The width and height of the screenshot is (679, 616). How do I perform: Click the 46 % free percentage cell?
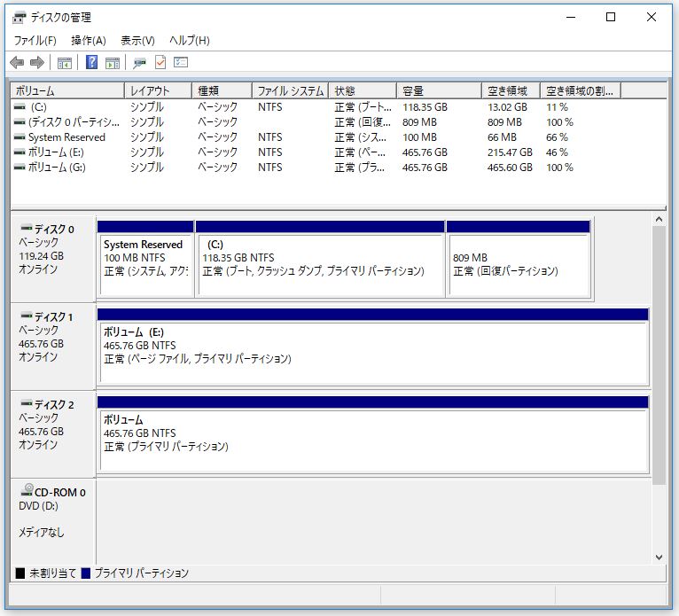click(x=557, y=152)
